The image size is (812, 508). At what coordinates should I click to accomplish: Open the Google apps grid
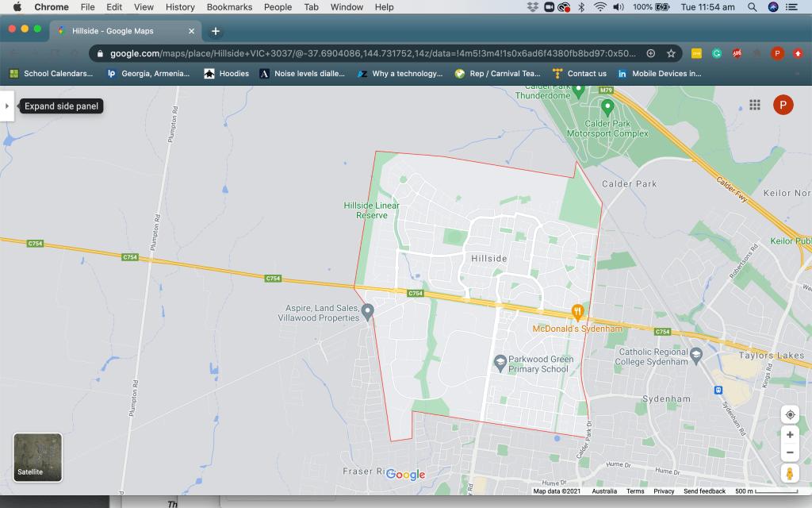755,105
